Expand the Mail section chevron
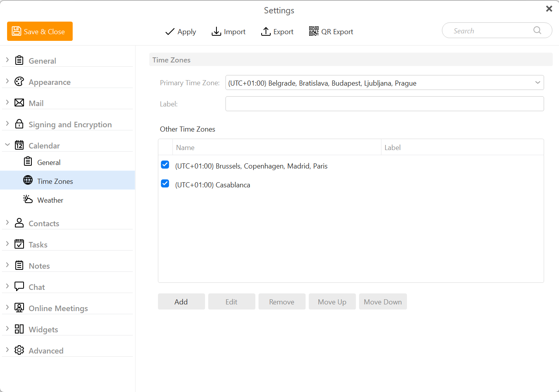Viewport: 559px width, 392px height. click(x=7, y=103)
